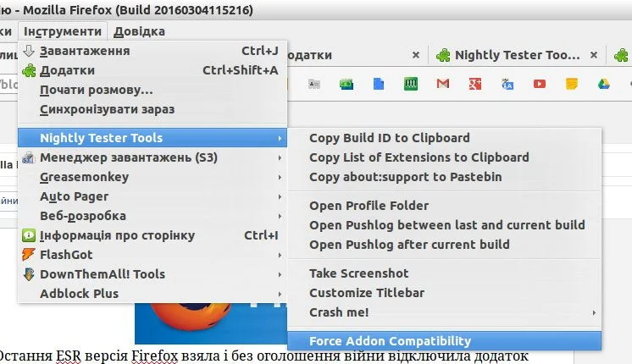Click the DownThemAll arrow icon

click(29, 274)
